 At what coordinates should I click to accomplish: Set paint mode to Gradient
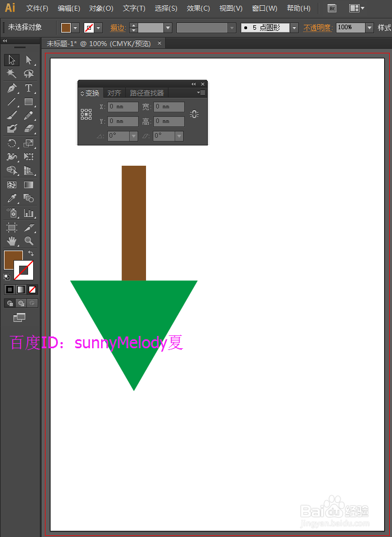pyautogui.click(x=21, y=290)
